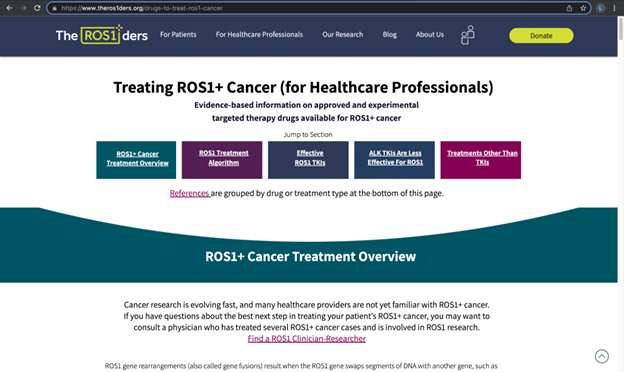Reload the page with the refresh icon
Viewport: 624px width, 372px height.
point(37,8)
